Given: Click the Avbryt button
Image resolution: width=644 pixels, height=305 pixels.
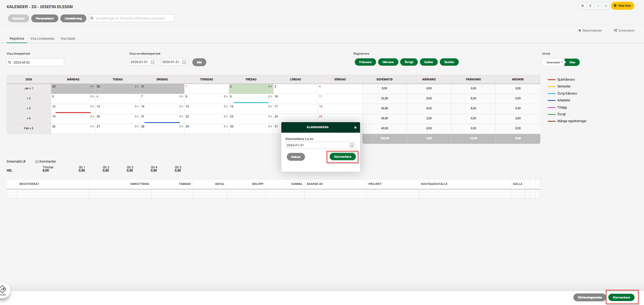Looking at the screenshot, I should 295,157.
